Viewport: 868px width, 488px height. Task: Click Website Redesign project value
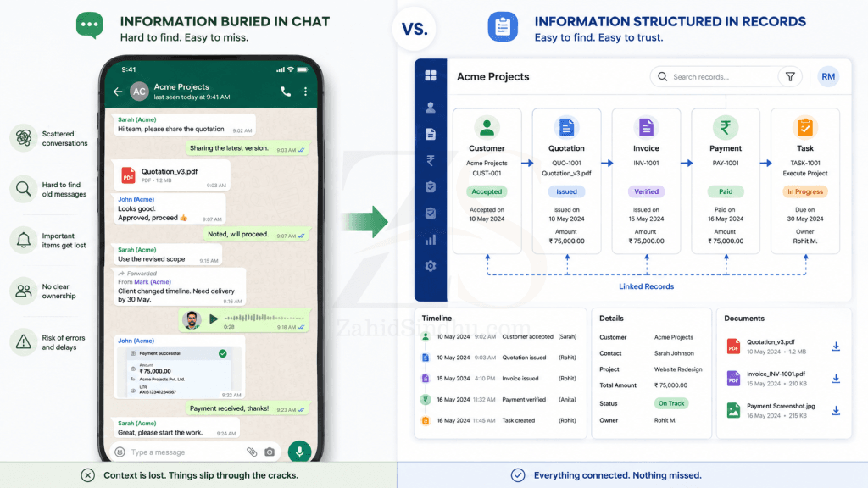tap(678, 369)
